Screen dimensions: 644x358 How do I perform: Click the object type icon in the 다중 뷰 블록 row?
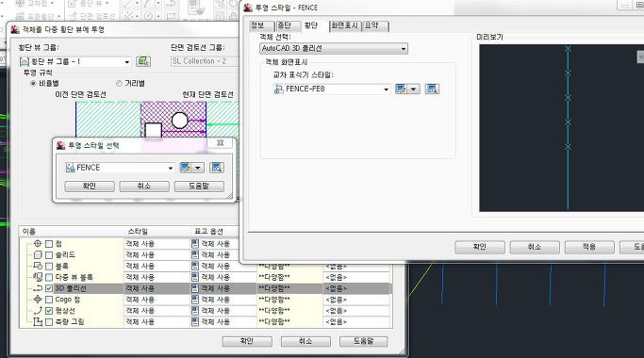38,277
